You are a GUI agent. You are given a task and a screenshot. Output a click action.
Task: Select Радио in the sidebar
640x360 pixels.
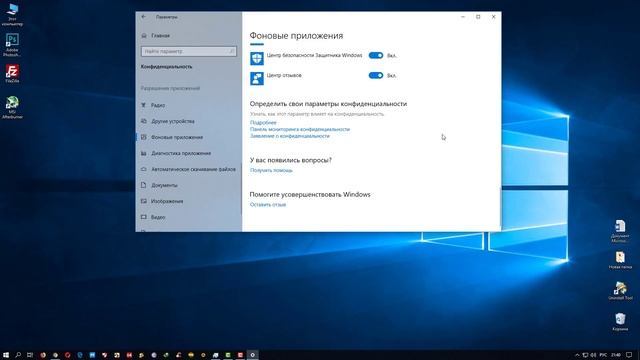(x=189, y=105)
